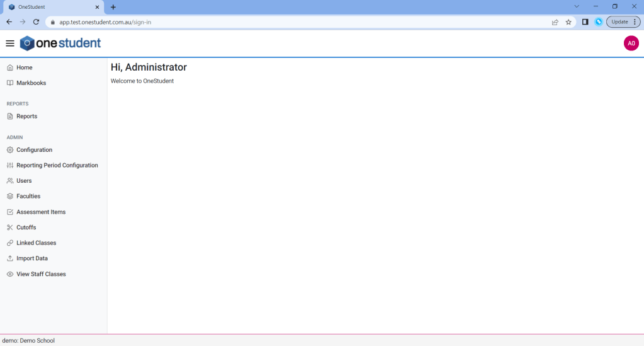The width and height of the screenshot is (644, 346).
Task: Reload the page in browser
Action: [x=36, y=22]
